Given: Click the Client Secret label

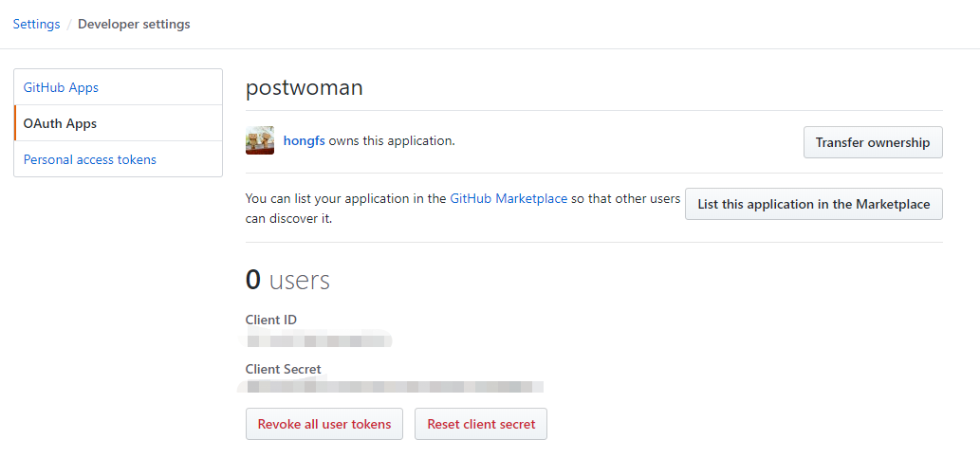Looking at the screenshot, I should pos(283,369).
